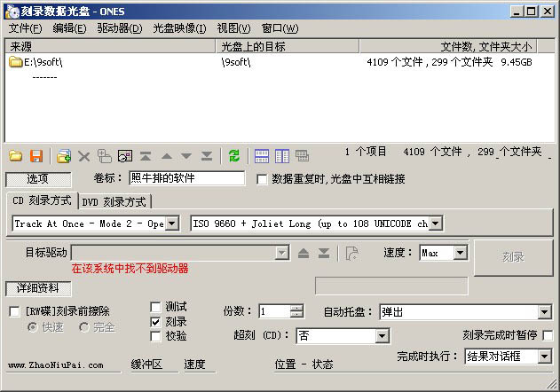This screenshot has height=392, width=560.
Task: Click the new folder icon with plus box
Action: pyautogui.click(x=105, y=156)
